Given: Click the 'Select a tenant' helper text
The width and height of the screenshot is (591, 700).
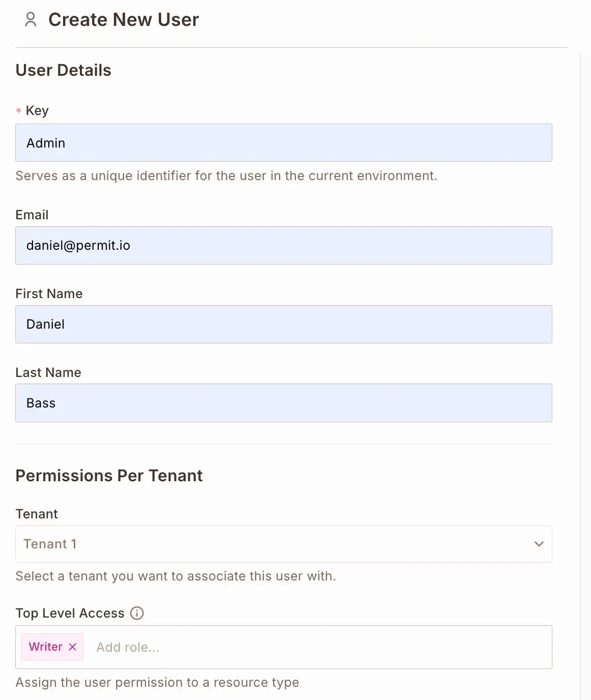Looking at the screenshot, I should [x=175, y=576].
